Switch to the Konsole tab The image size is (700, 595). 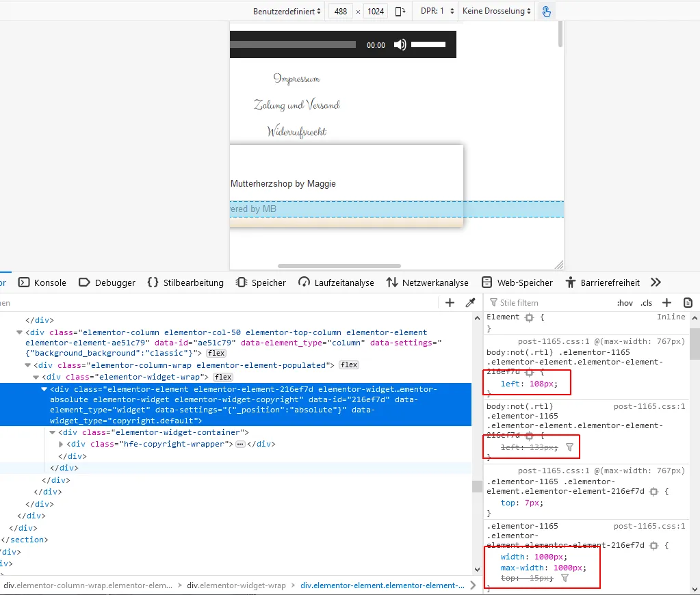pyautogui.click(x=42, y=282)
